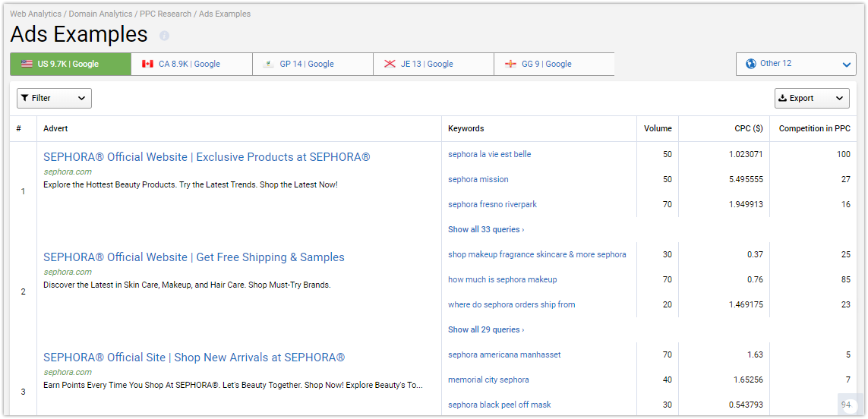Click the Ads Examples page heading
This screenshot has height=419, width=868.
[79, 34]
